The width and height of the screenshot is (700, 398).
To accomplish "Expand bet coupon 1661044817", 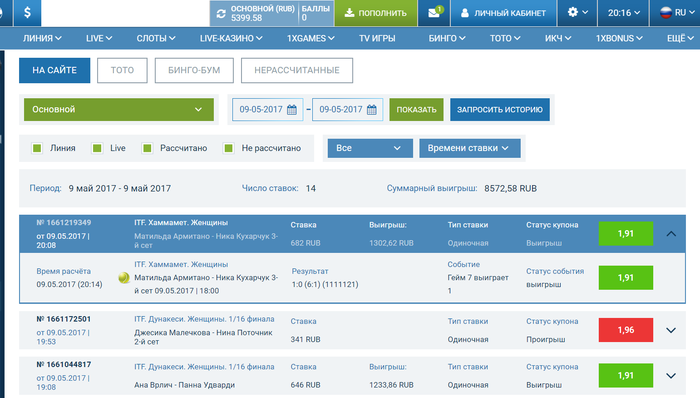I will (x=671, y=376).
